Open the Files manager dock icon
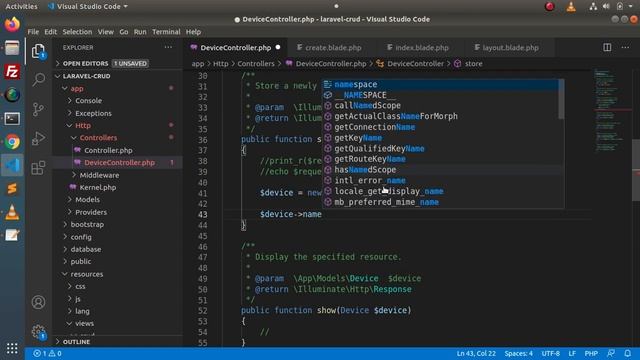The height and width of the screenshot is (360, 640). (12, 48)
